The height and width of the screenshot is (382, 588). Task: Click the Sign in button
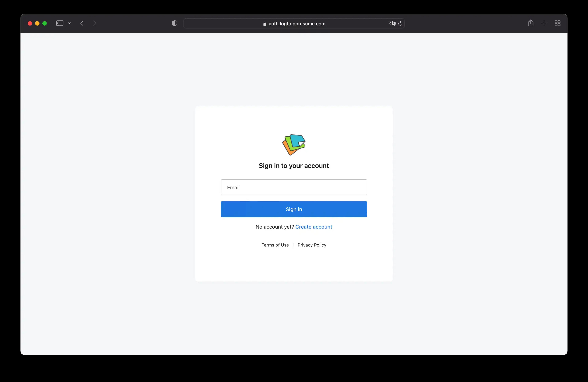click(x=294, y=209)
